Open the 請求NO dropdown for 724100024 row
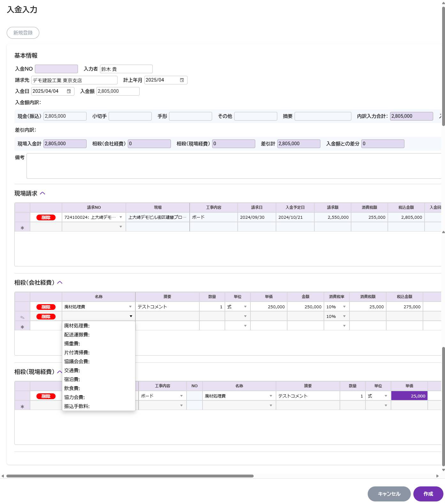The image size is (445, 504). point(121,217)
